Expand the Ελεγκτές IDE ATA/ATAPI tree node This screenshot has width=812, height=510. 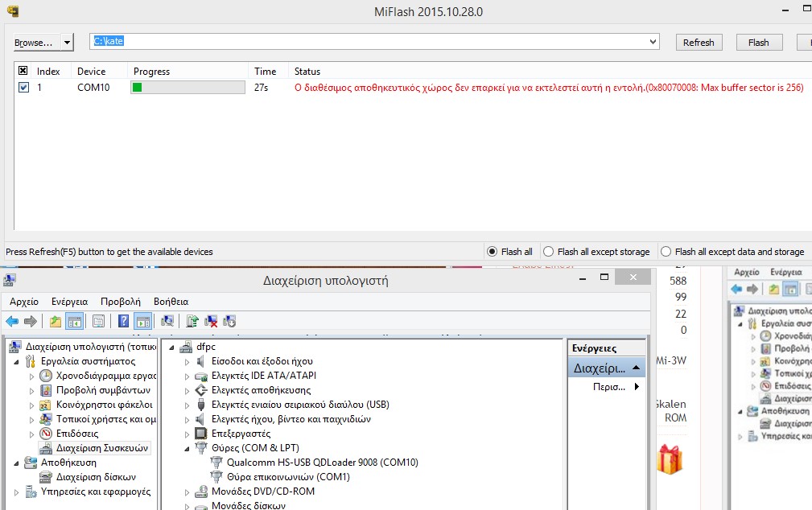tap(188, 376)
